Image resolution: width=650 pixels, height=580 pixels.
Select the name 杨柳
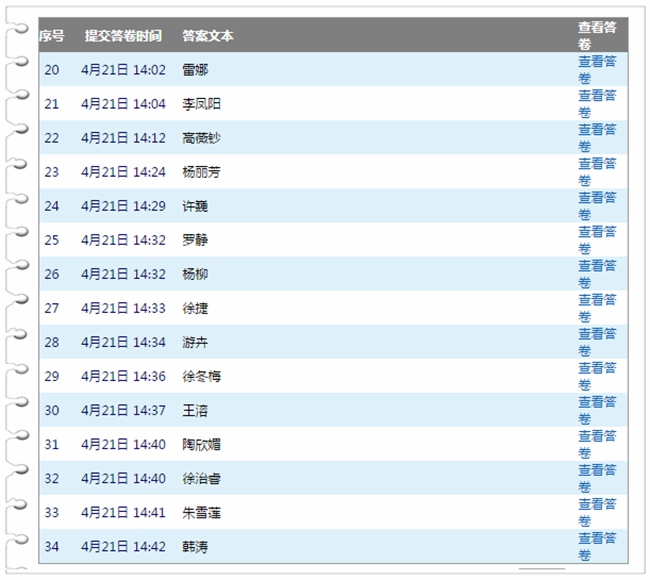pos(195,274)
